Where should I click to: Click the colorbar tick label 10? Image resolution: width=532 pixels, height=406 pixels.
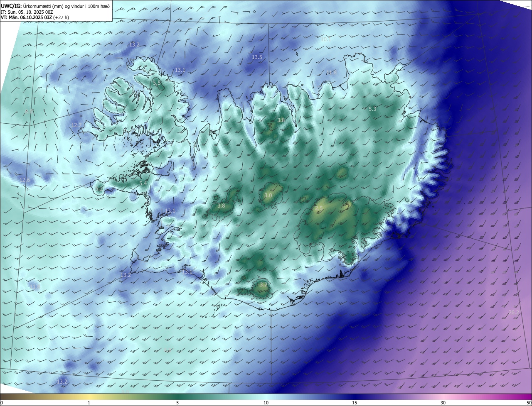point(266,403)
